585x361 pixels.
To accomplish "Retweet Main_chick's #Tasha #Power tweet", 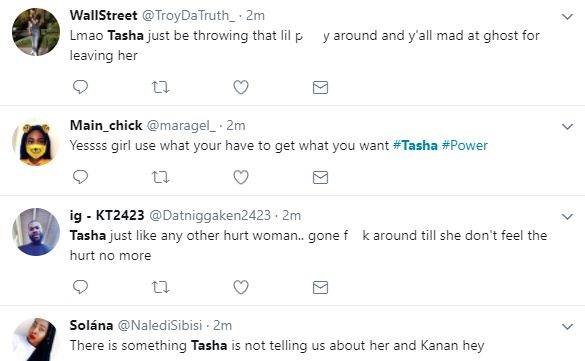I will (x=161, y=177).
